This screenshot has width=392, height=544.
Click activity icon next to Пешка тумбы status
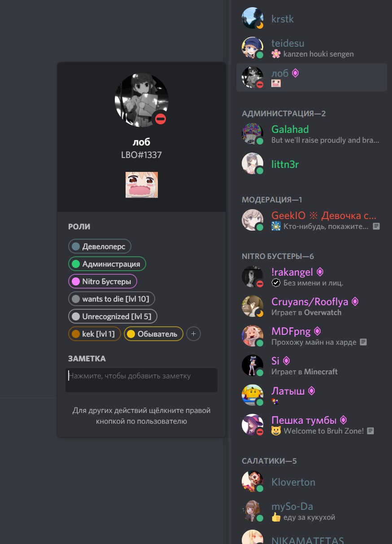(x=370, y=431)
